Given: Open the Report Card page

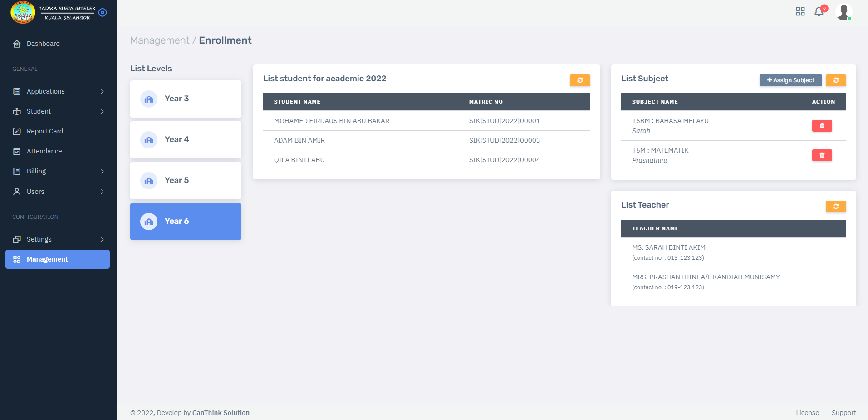Looking at the screenshot, I should tap(45, 131).
